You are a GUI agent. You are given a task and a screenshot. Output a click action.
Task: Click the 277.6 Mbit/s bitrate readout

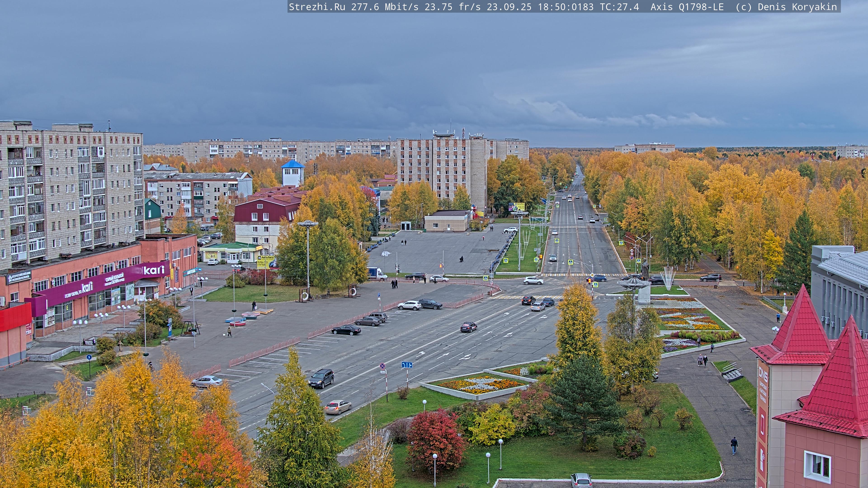[384, 7]
